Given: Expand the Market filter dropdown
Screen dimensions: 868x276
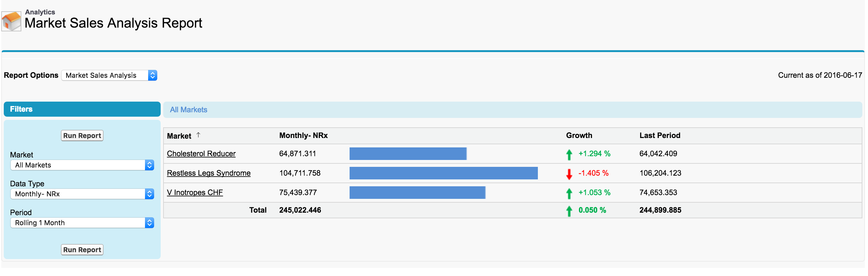Looking at the screenshot, I should [x=82, y=165].
